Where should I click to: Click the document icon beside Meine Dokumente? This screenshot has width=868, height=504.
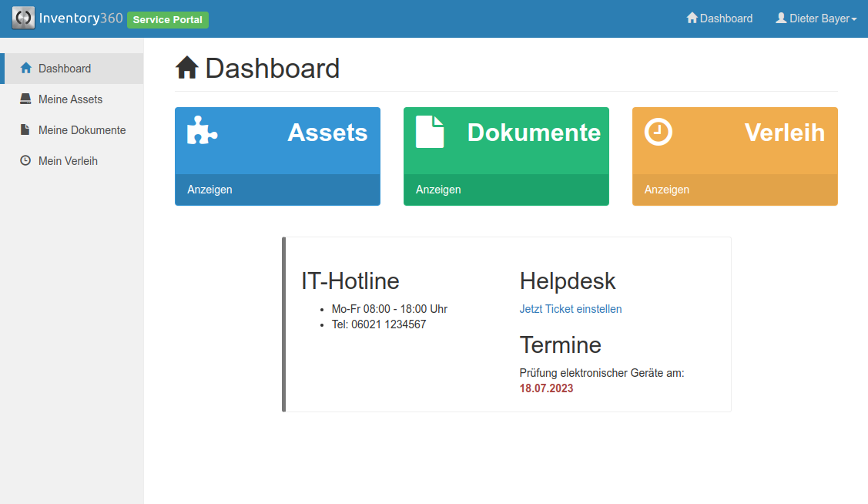(x=24, y=129)
